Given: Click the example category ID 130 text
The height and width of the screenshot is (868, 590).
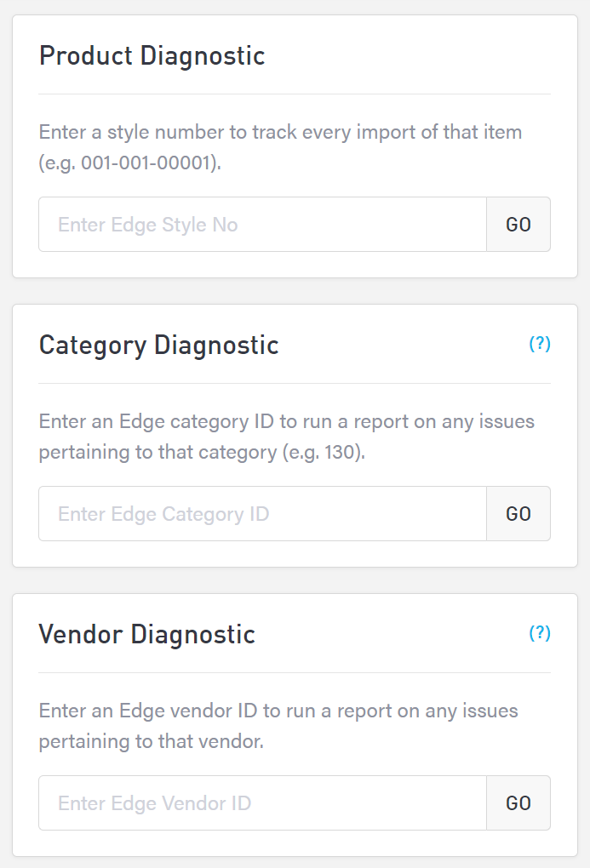Looking at the screenshot, I should [343, 452].
